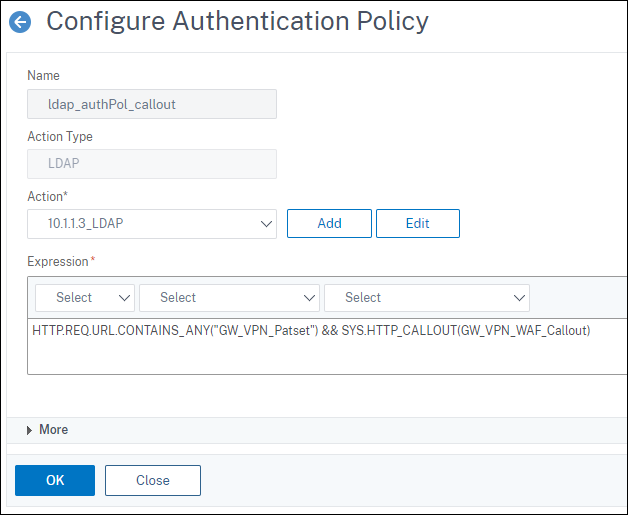Click the Action* label above the dropdown
The height and width of the screenshot is (515, 628).
(x=48, y=196)
